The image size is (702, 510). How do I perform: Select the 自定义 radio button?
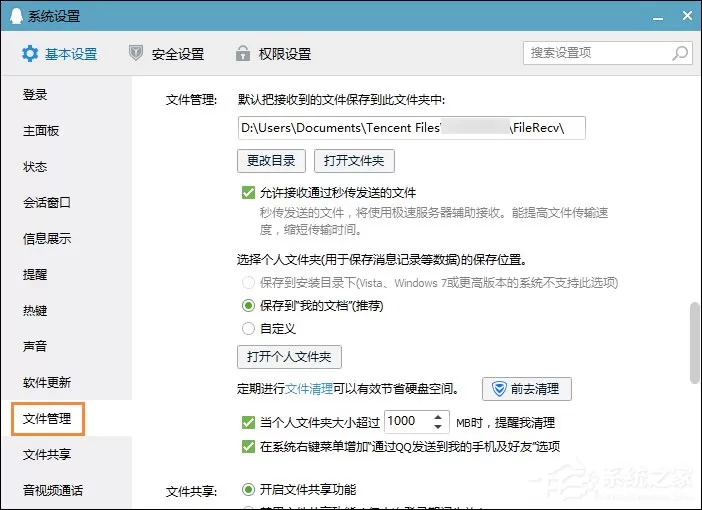click(248, 329)
